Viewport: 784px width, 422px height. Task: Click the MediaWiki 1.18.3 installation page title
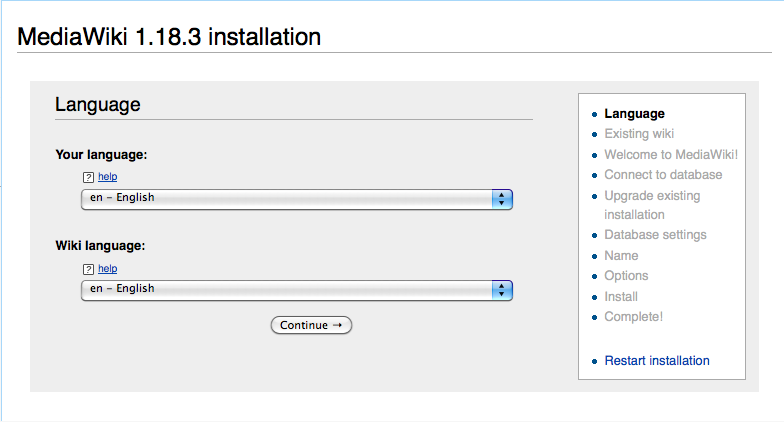[x=169, y=38]
